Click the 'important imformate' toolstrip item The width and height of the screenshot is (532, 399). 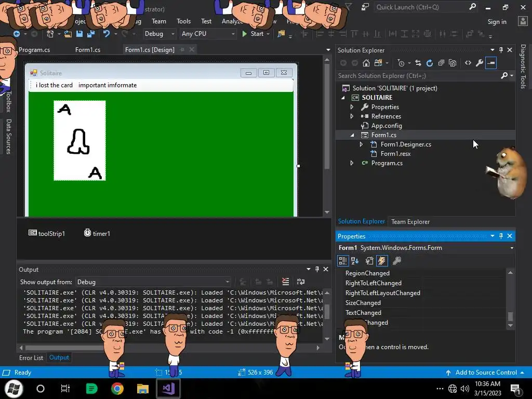click(x=107, y=85)
